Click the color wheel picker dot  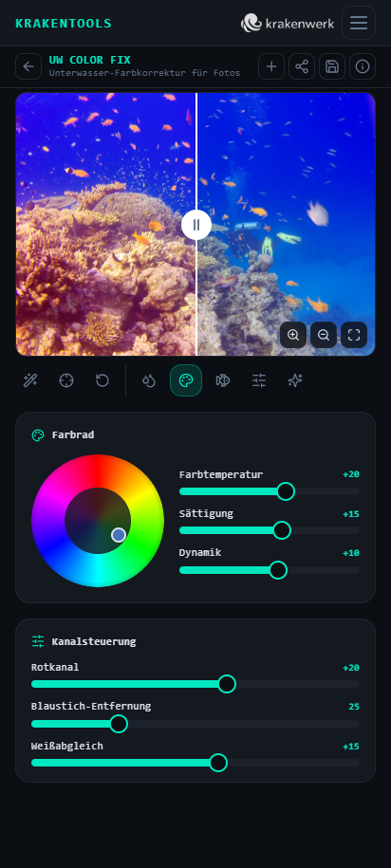point(119,535)
